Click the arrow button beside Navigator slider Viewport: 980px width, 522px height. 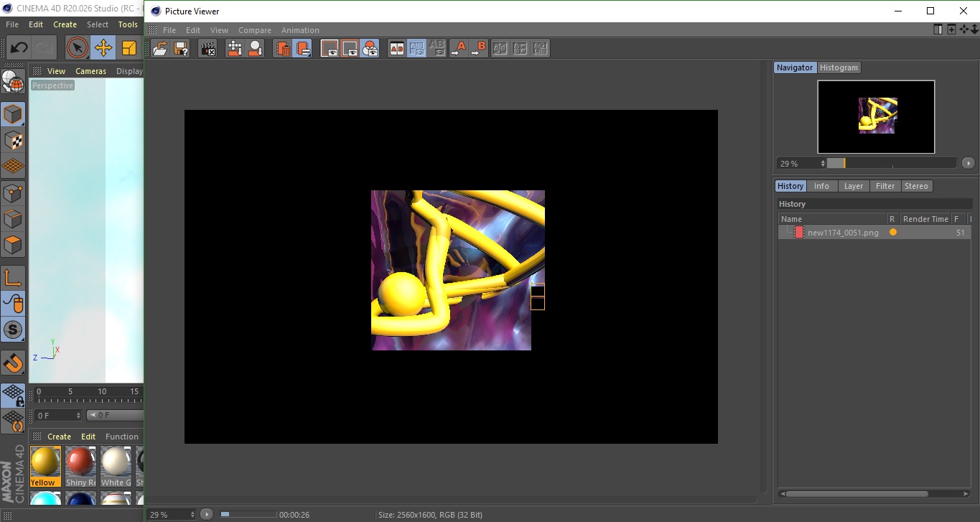coord(969,163)
